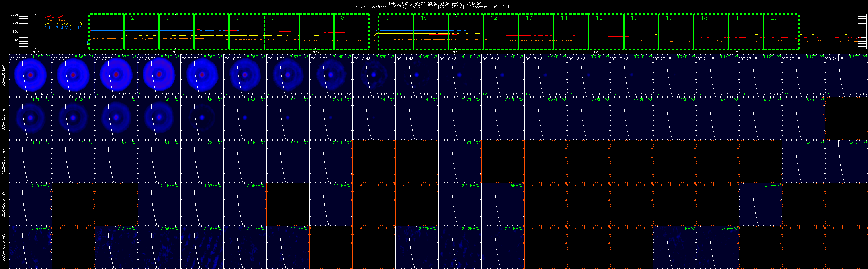Open 50-100 keV image with peak 3.49E+03
868x269 pixels.
pyautogui.click(x=202, y=247)
